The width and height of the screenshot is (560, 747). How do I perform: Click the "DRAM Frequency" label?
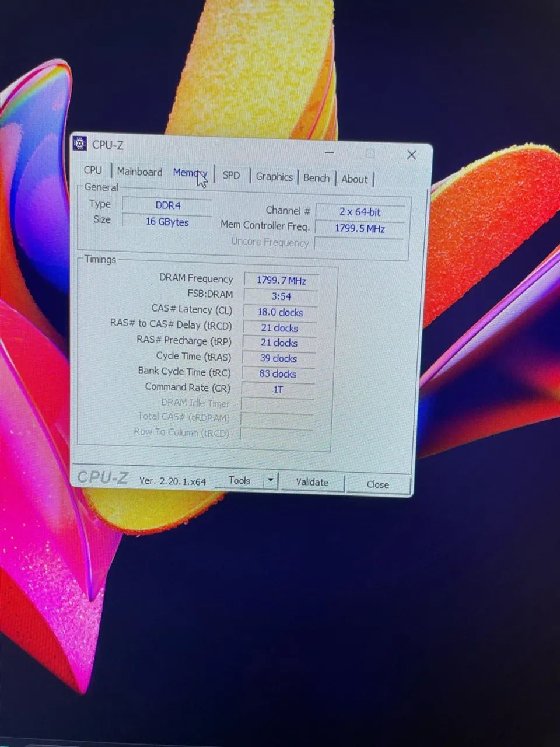(x=196, y=278)
